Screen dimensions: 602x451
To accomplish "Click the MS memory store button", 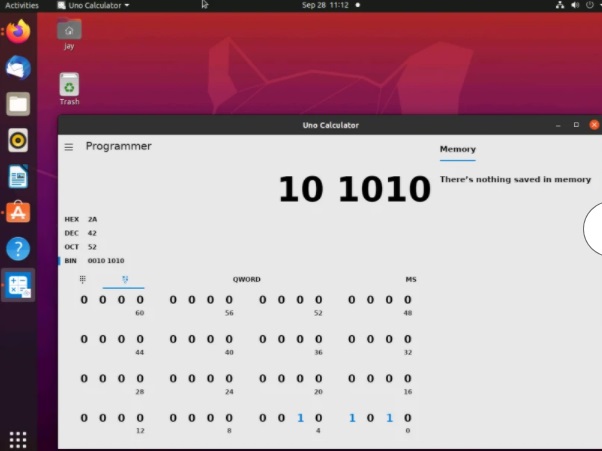I will [411, 279].
